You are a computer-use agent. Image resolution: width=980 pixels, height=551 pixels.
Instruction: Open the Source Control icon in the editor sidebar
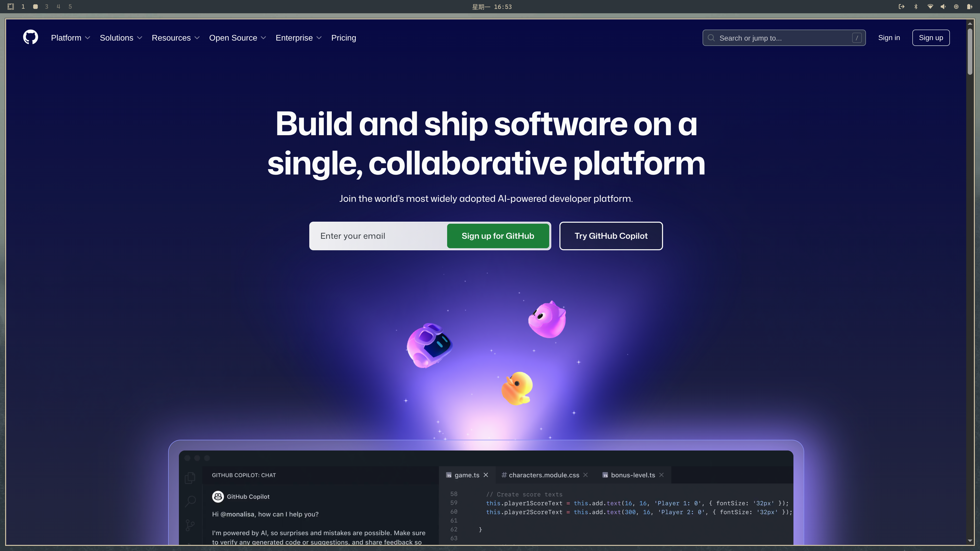(190, 525)
